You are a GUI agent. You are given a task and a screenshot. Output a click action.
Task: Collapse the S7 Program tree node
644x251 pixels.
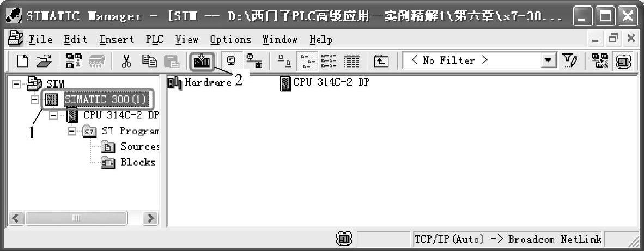[72, 132]
